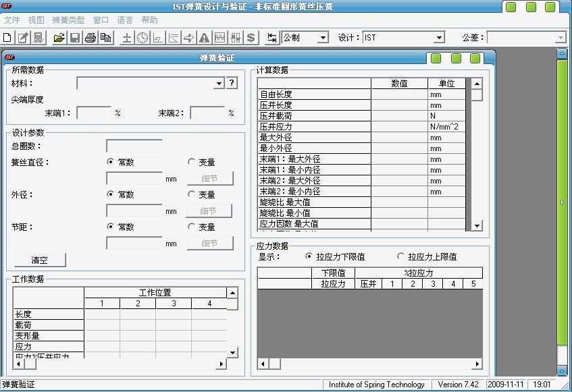This screenshot has height=392, width=572.
Task: Click Version 7.42 in status bar
Action: tap(458, 385)
